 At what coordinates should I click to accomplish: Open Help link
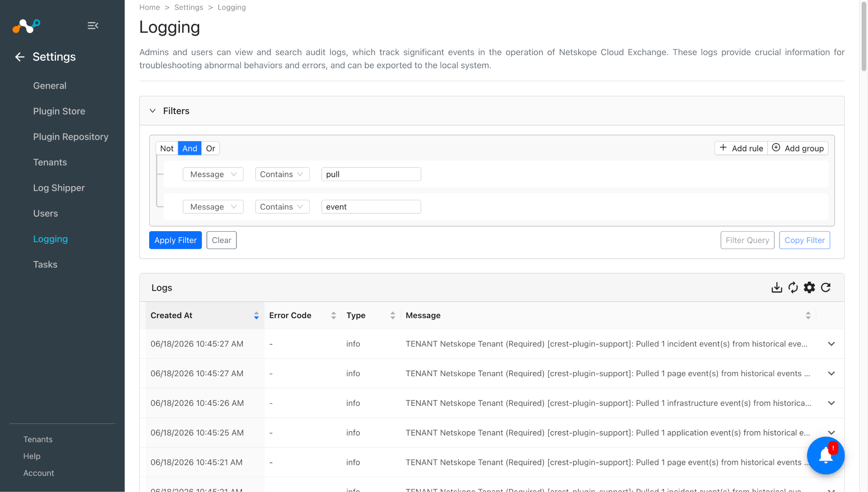(x=32, y=456)
